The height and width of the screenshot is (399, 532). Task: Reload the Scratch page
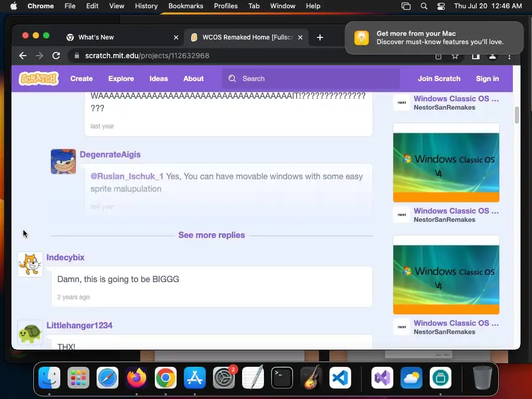point(56,56)
